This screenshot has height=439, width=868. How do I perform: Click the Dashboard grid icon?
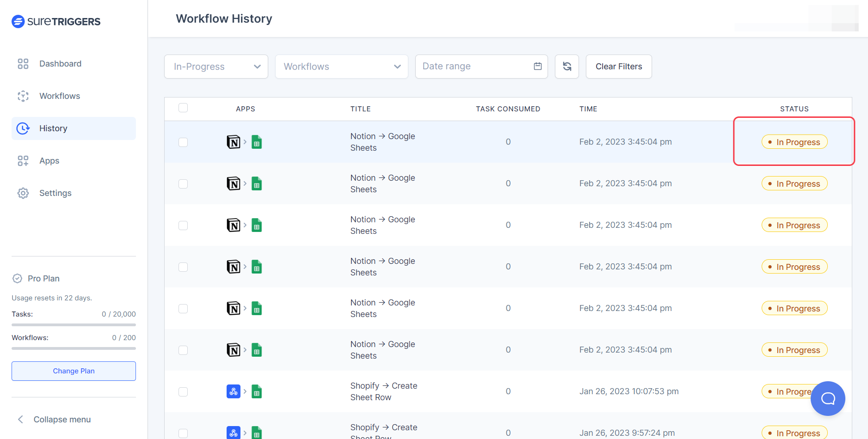pyautogui.click(x=23, y=64)
